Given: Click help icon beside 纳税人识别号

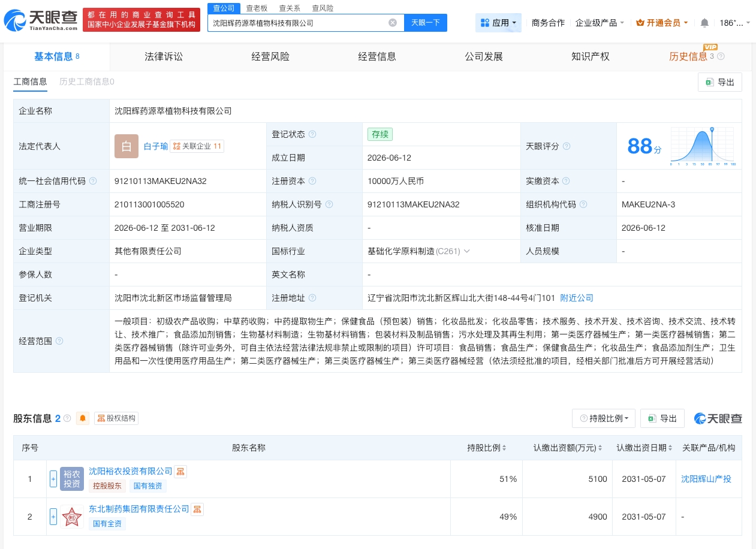Looking at the screenshot, I should point(329,204).
